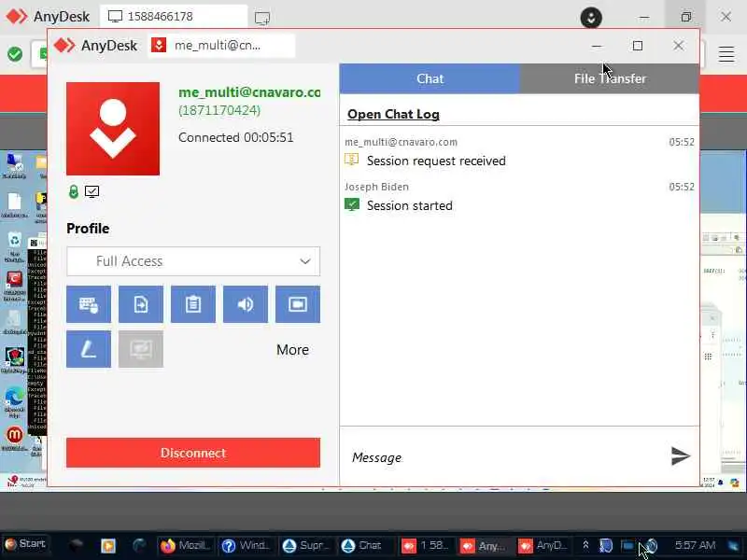Toggle audio permission speaker button
Viewport: 747px width, 560px height.
[x=246, y=304]
